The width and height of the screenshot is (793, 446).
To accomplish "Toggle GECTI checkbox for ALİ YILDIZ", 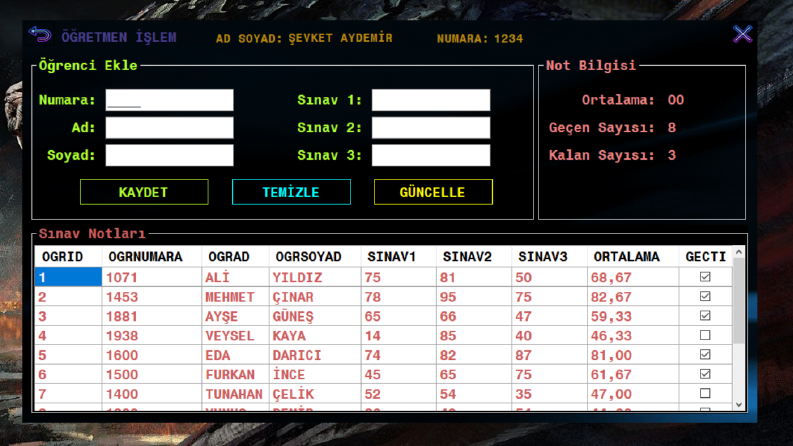I will [705, 277].
